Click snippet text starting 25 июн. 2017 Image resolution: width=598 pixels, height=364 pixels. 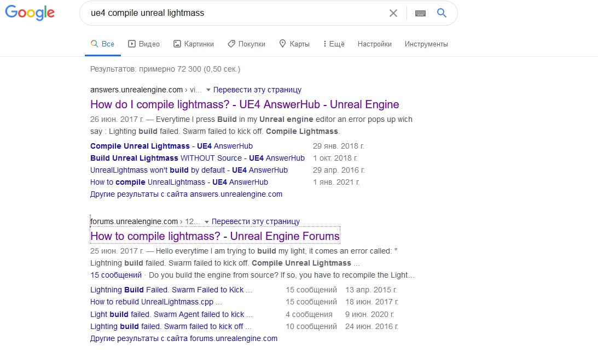click(x=244, y=257)
